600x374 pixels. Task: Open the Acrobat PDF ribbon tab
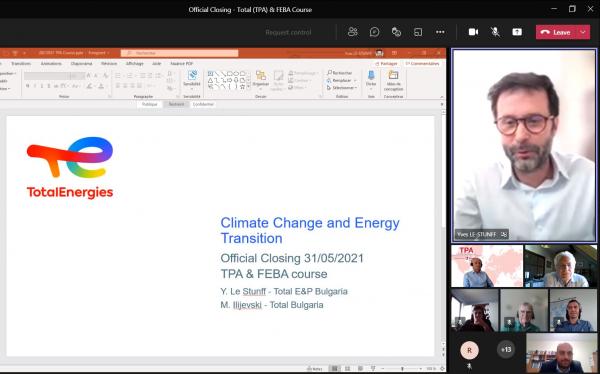click(x=181, y=64)
